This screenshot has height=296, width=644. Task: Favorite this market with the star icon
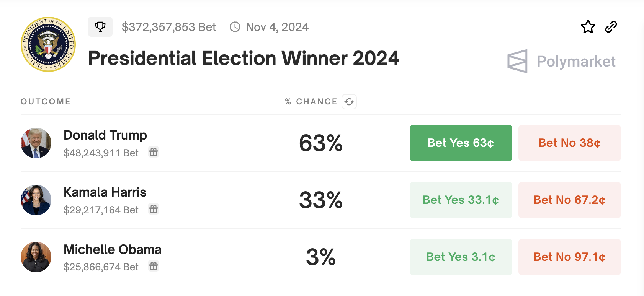coord(588,27)
